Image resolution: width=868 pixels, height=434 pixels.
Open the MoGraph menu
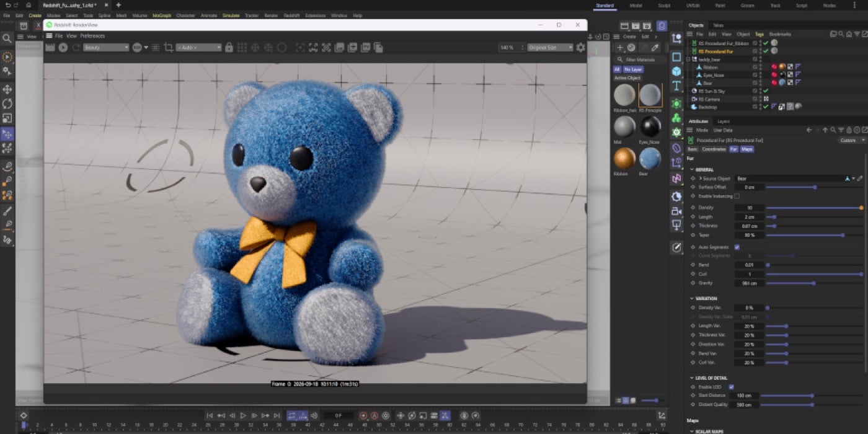(x=162, y=15)
